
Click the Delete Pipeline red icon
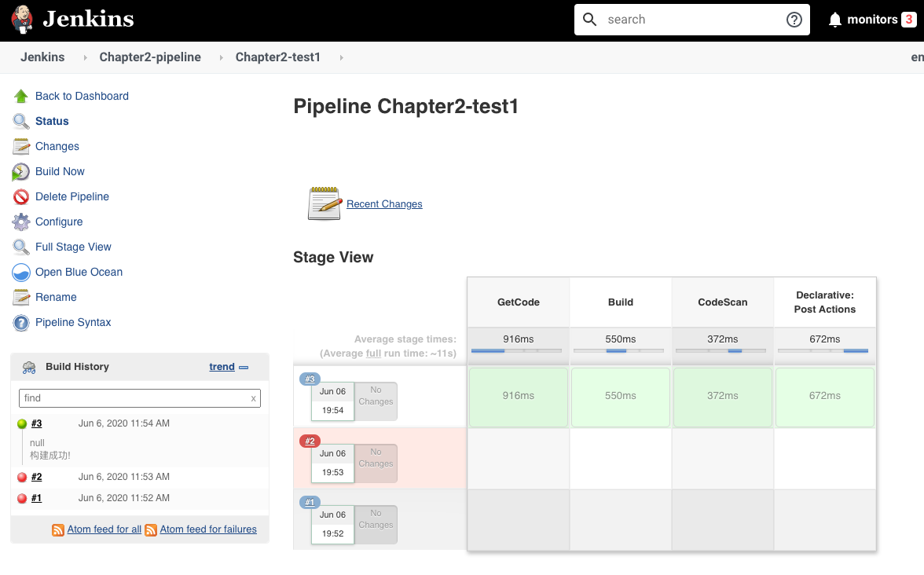[21, 197]
